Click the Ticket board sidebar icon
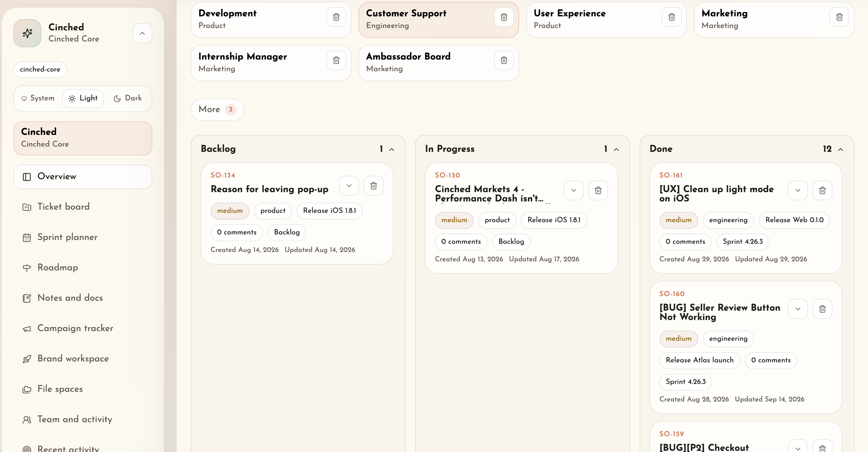868x452 pixels. tap(27, 207)
